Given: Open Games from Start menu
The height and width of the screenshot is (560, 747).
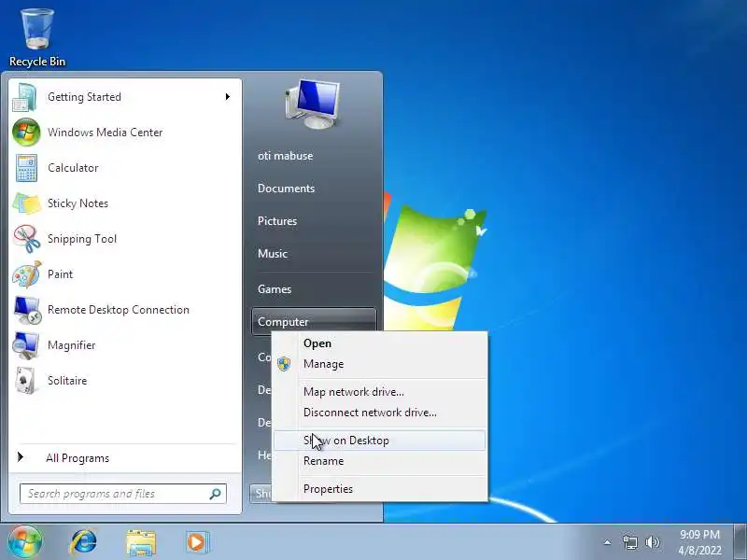Looking at the screenshot, I should tap(275, 289).
